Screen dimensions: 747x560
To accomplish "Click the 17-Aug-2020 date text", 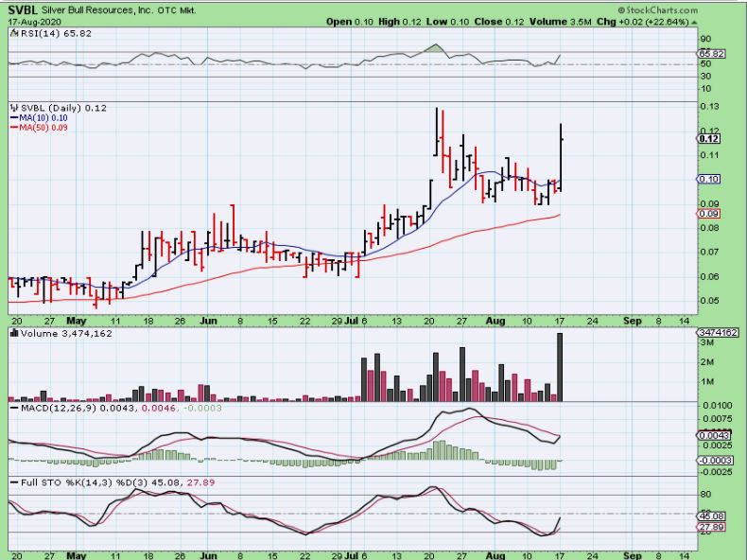I will [x=34, y=22].
